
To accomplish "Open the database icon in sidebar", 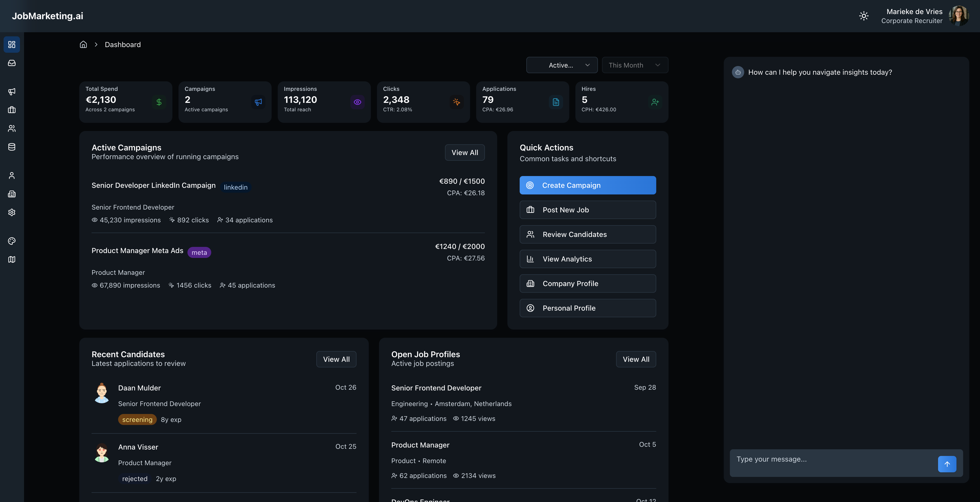I will [x=12, y=147].
